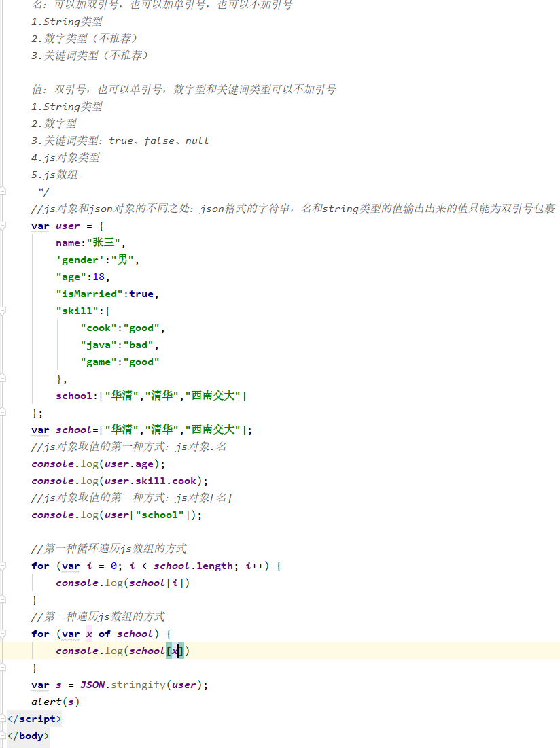Click the console.log(user["school"]) line
The width and height of the screenshot is (560, 748).
pos(117,515)
